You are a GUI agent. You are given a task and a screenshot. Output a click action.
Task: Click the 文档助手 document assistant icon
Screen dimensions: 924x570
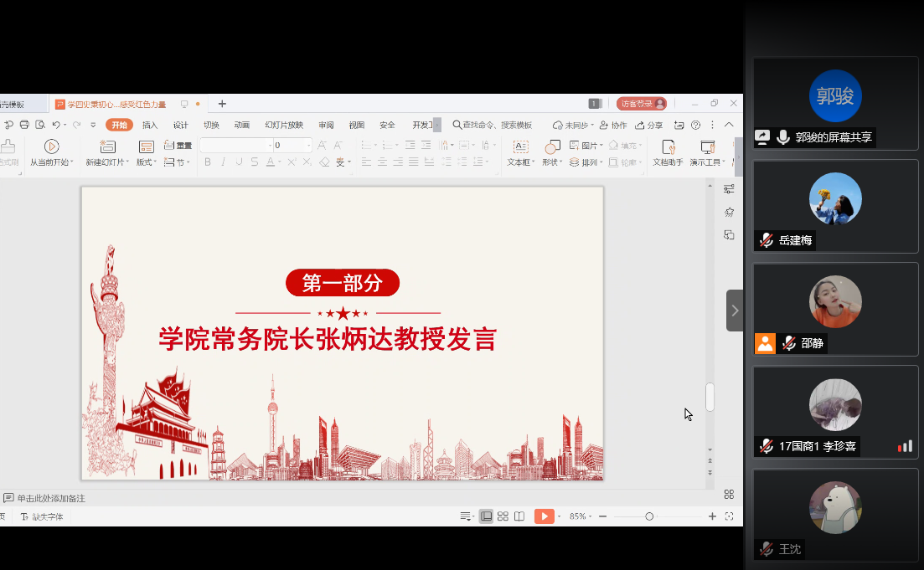coord(668,146)
